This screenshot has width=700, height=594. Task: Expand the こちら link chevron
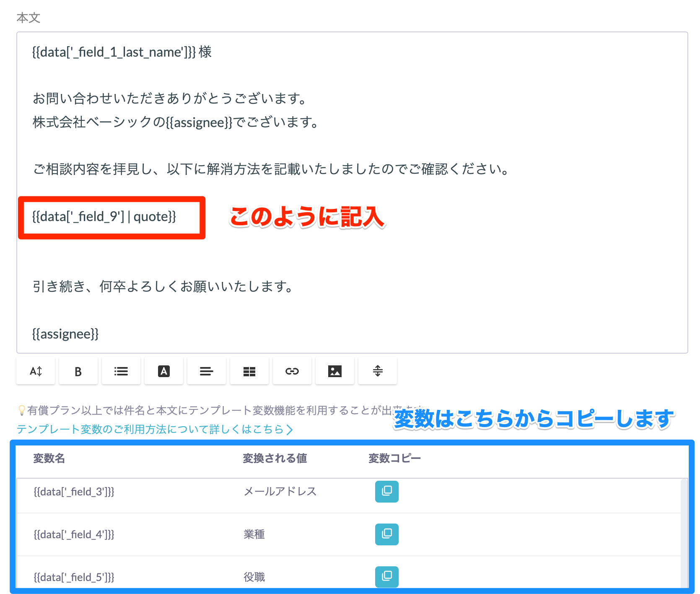point(290,429)
